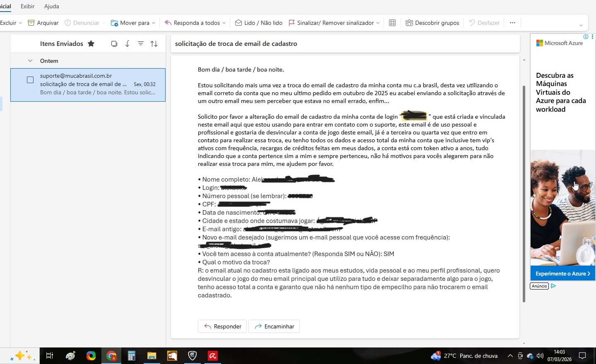596x364 pixels.
Task: Click the reading pane vertical scrollbar
Action: [524, 194]
